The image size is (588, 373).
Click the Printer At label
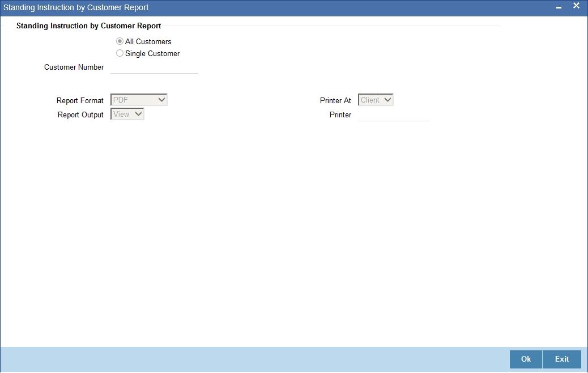pos(335,100)
